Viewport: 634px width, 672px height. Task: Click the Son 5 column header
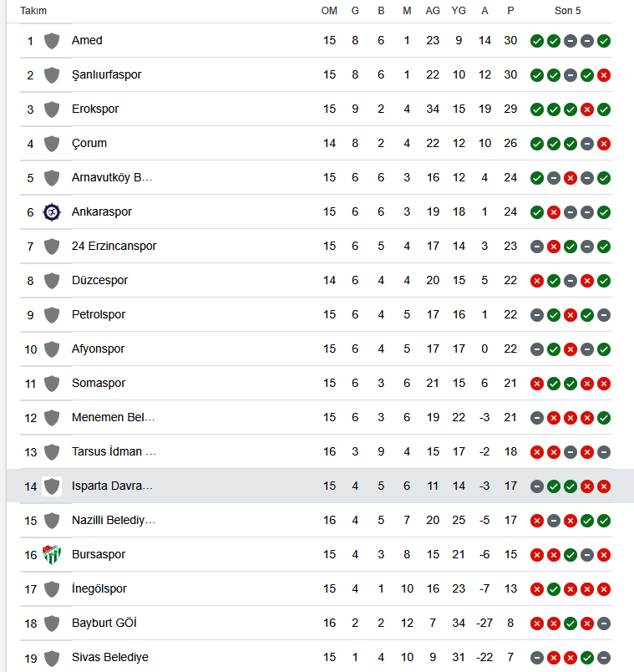point(568,11)
